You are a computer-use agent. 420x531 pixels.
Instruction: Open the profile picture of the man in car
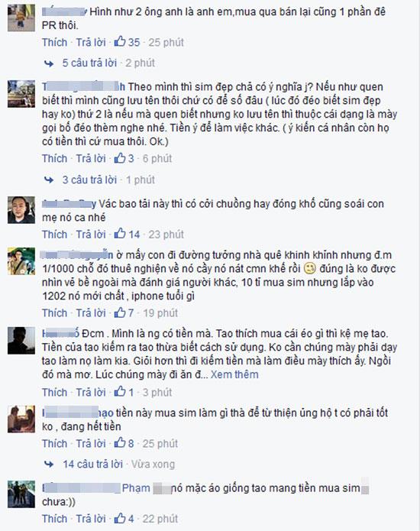tap(21, 210)
